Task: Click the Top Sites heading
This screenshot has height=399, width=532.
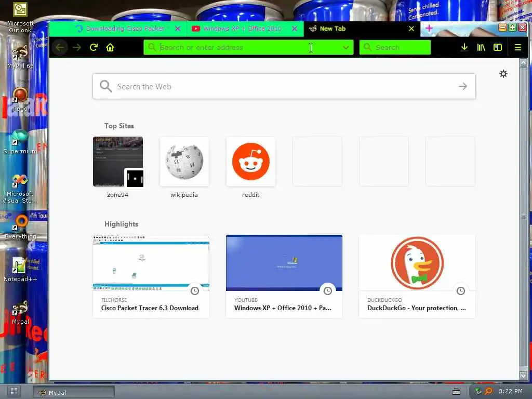Action: pos(119,126)
